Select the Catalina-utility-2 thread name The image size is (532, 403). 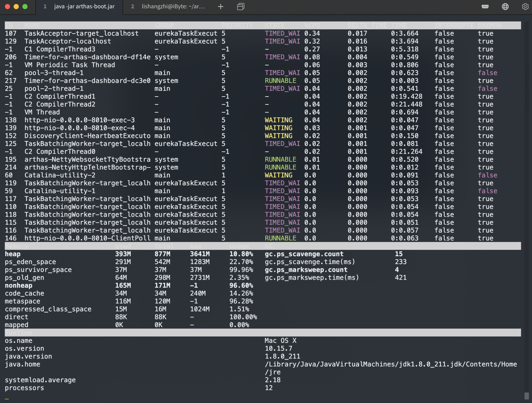pyautogui.click(x=60, y=175)
